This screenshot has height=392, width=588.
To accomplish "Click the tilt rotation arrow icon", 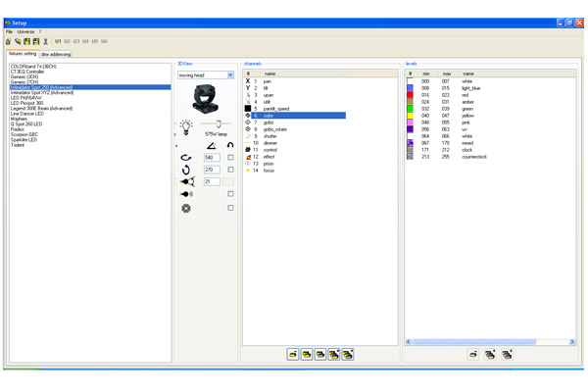I will tap(186, 170).
